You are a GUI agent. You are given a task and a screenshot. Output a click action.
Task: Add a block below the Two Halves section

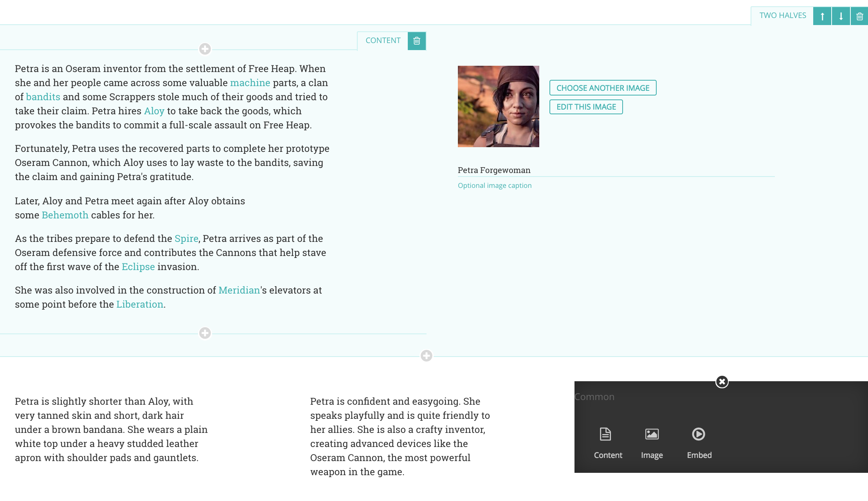[427, 356]
